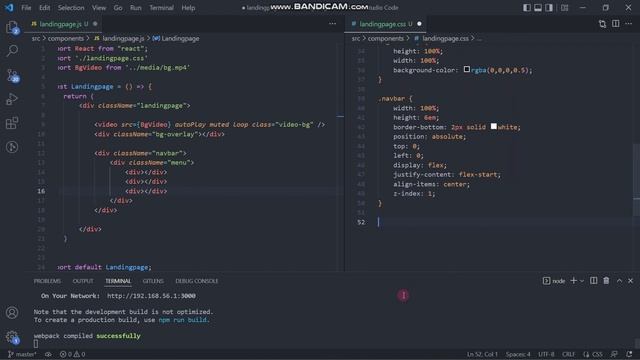Open notifications bell in status bar
Image resolution: width=640 pixels, height=360 pixels.
pos(629,354)
